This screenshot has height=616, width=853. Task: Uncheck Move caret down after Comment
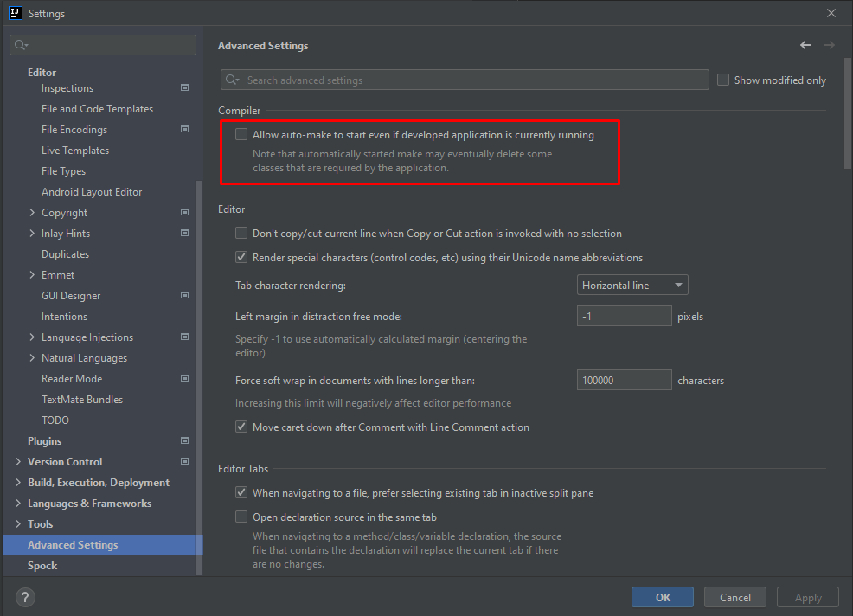[x=241, y=427]
